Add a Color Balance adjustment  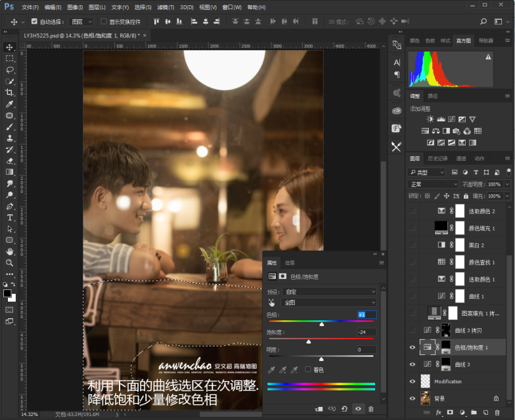pyautogui.click(x=436, y=131)
